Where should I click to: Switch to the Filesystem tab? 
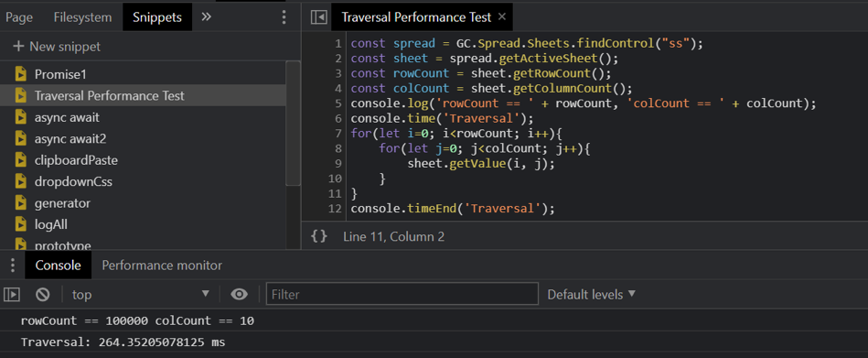pos(82,17)
